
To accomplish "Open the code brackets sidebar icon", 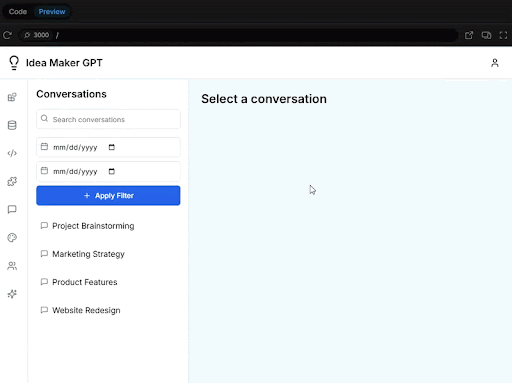I will point(12,153).
